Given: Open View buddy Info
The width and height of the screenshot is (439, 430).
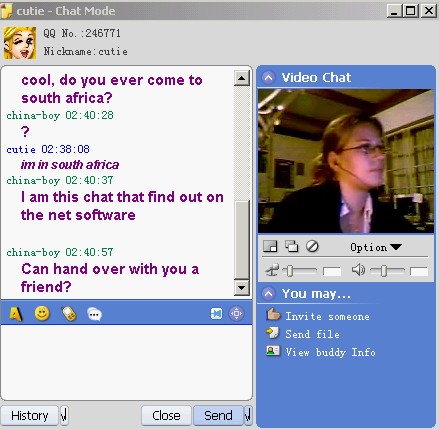Looking at the screenshot, I should [330, 352].
